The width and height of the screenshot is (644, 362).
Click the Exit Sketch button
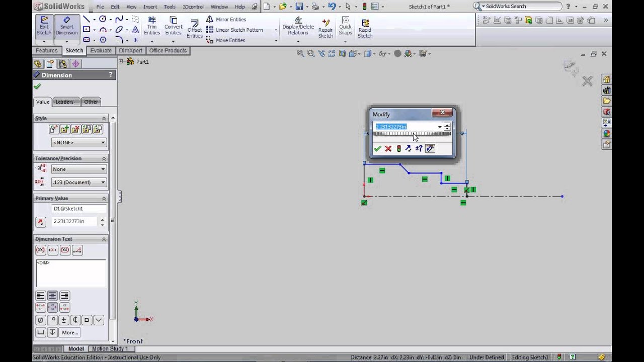click(x=44, y=26)
